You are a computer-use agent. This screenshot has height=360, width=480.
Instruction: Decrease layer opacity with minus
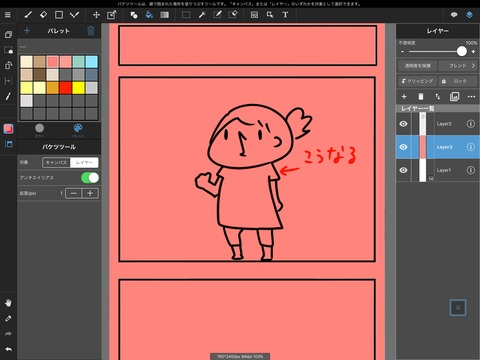pos(402,52)
